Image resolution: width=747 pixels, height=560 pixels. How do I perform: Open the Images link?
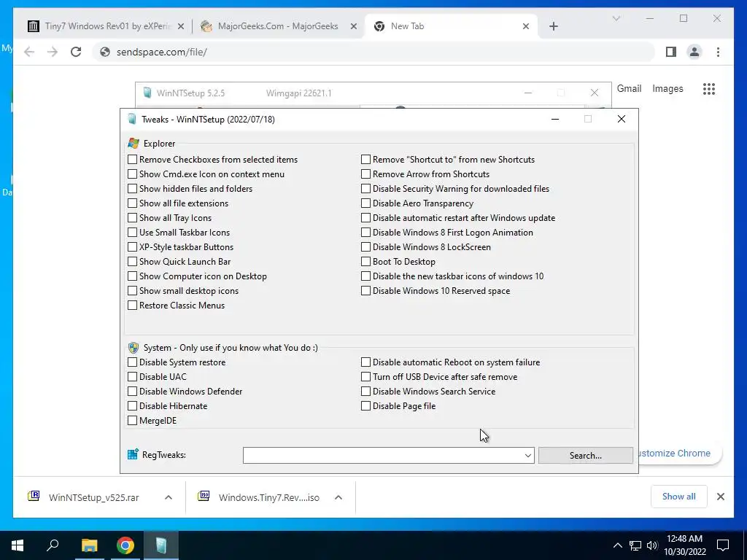coord(667,88)
